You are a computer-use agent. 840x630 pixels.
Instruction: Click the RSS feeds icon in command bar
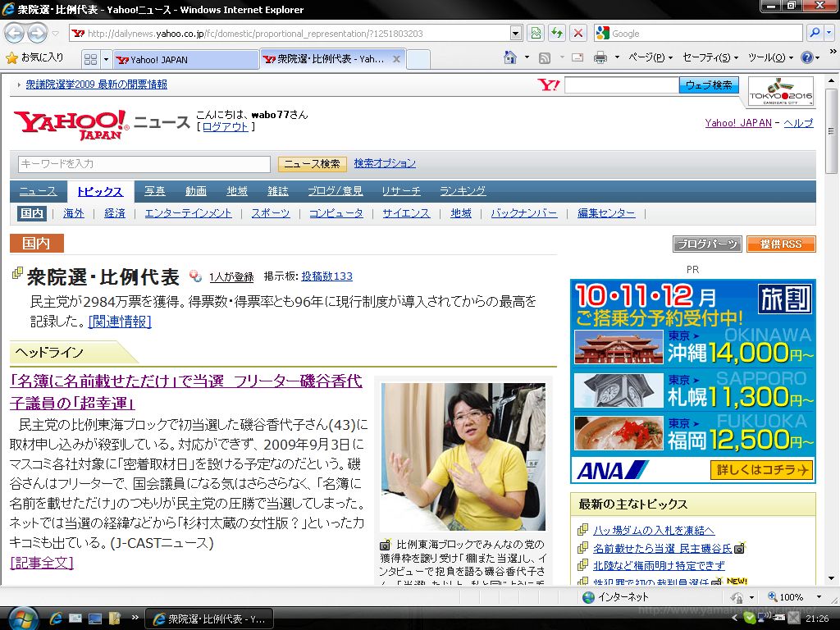(545, 58)
